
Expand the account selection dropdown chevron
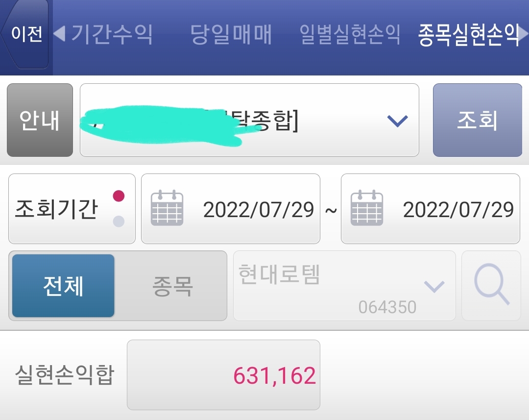(x=397, y=121)
